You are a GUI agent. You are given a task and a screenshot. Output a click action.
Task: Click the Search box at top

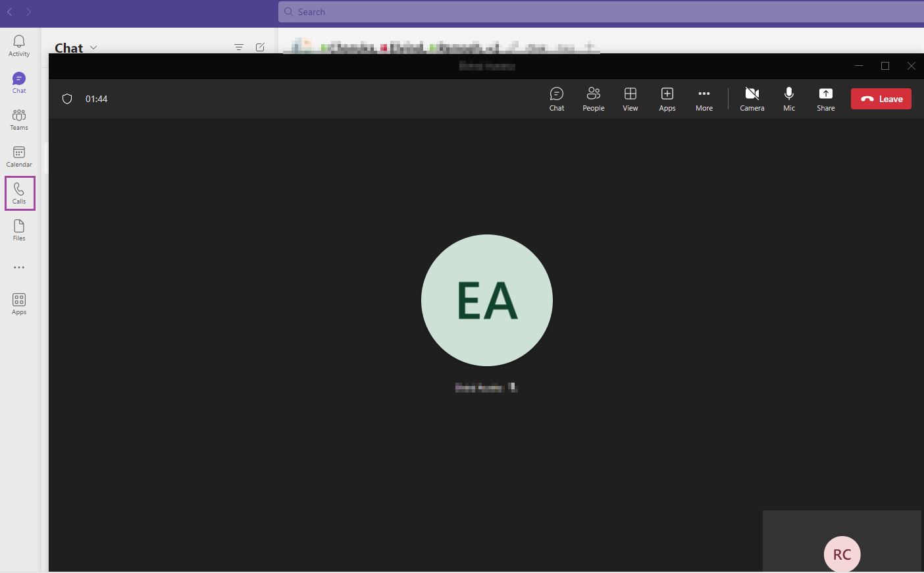(x=601, y=12)
